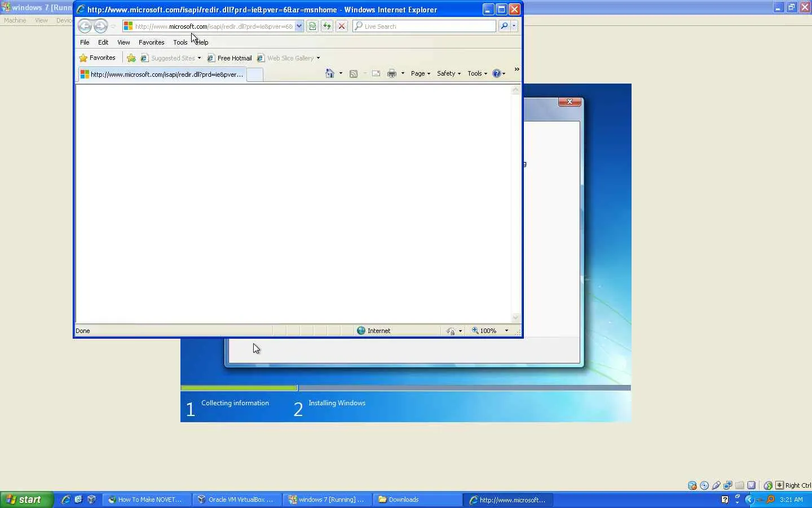Click the Free Hotmail favorites link
Image resolution: width=812 pixels, height=508 pixels.
tap(230, 58)
